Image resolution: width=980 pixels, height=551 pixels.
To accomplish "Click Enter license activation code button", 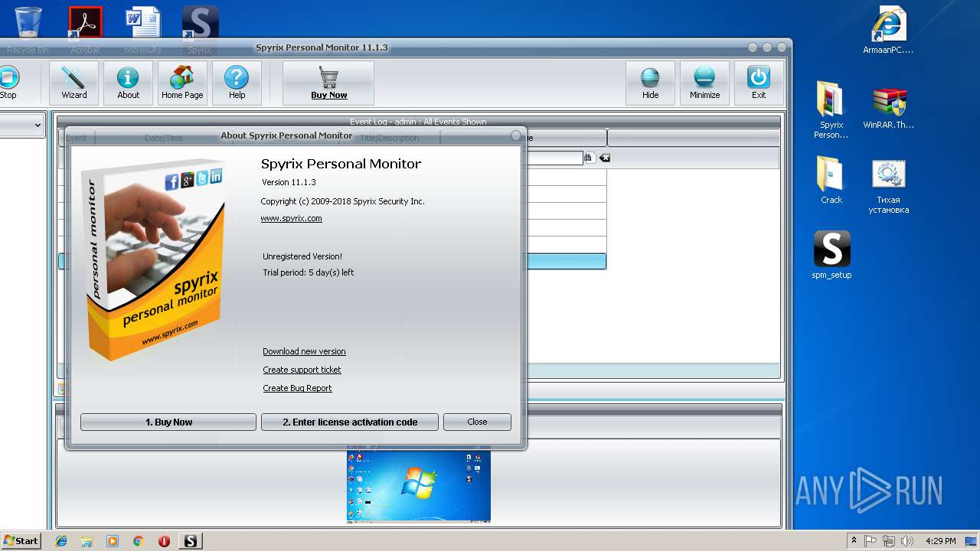I will tap(350, 422).
